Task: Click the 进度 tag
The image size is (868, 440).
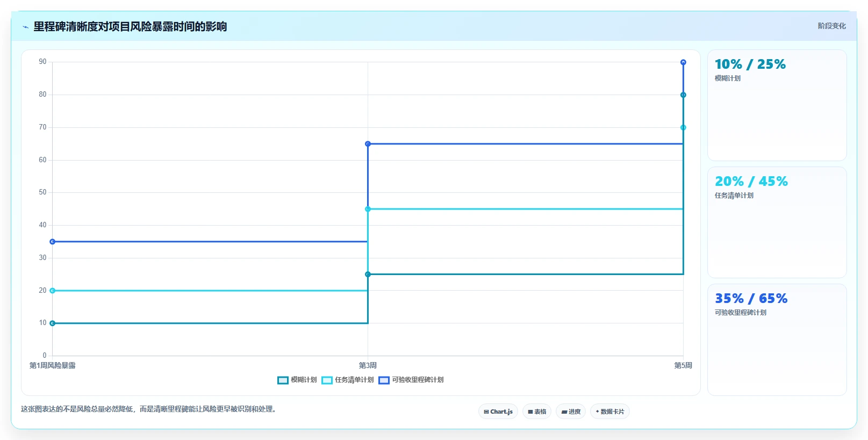Action: pos(571,412)
